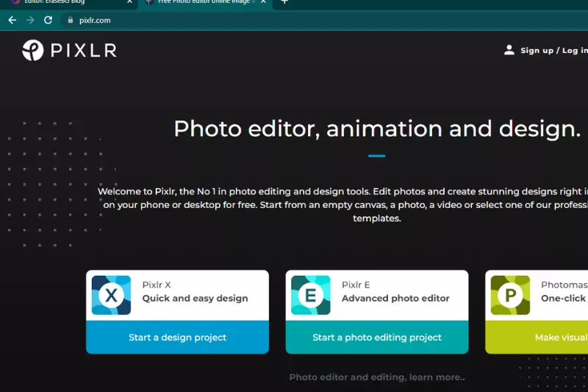Image resolution: width=588 pixels, height=392 pixels.
Task: Click the Make visual button
Action: (537, 338)
